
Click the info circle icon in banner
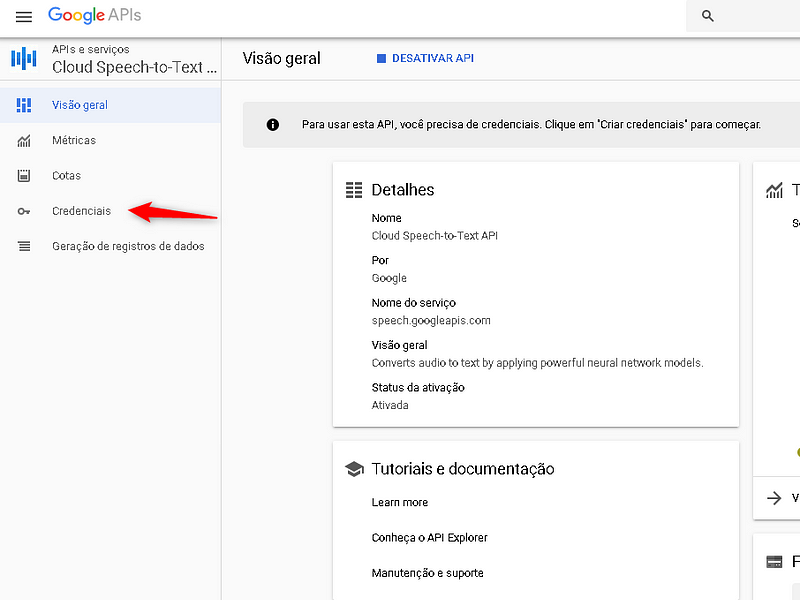(273, 124)
